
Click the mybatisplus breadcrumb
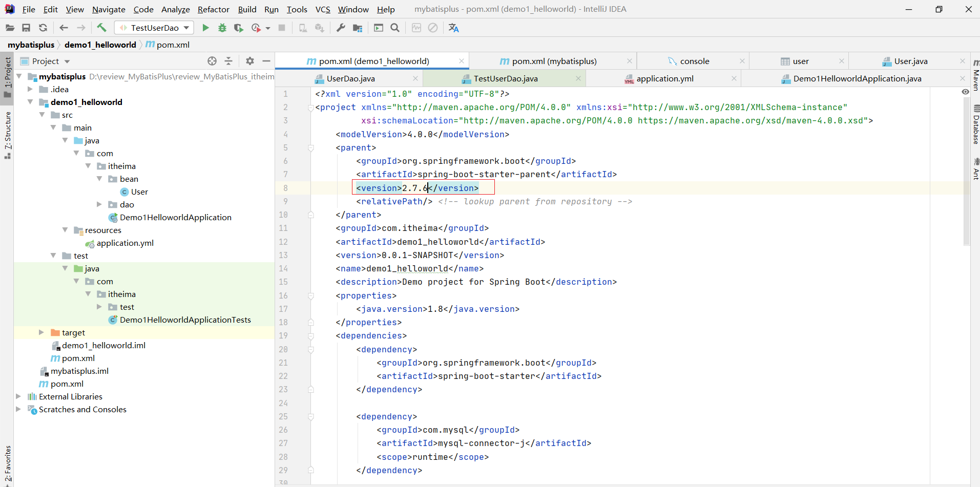point(31,45)
